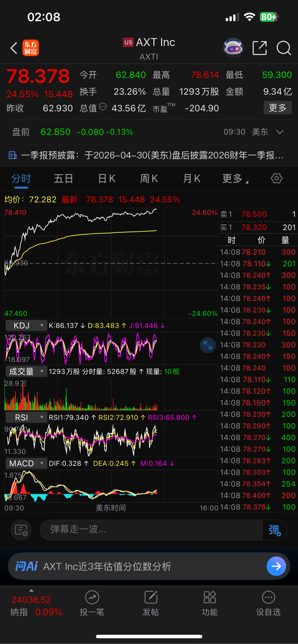Screen dimensions: 298x644
Task: Open 发帖 post icon
Action: pos(151,603)
